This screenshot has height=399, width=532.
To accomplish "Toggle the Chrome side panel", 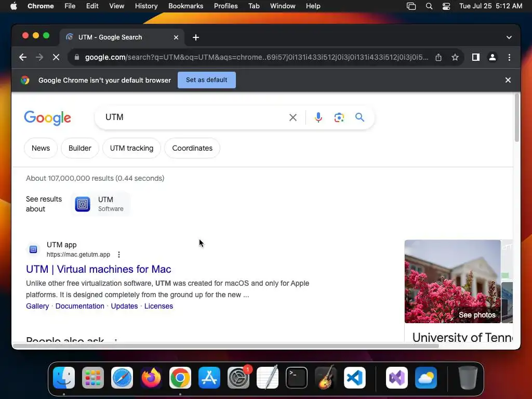I will click(476, 57).
